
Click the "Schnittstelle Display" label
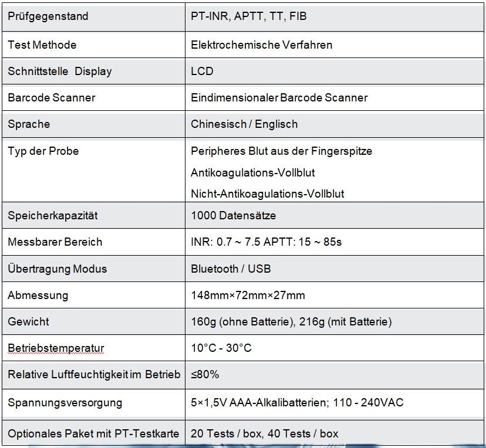60,72
